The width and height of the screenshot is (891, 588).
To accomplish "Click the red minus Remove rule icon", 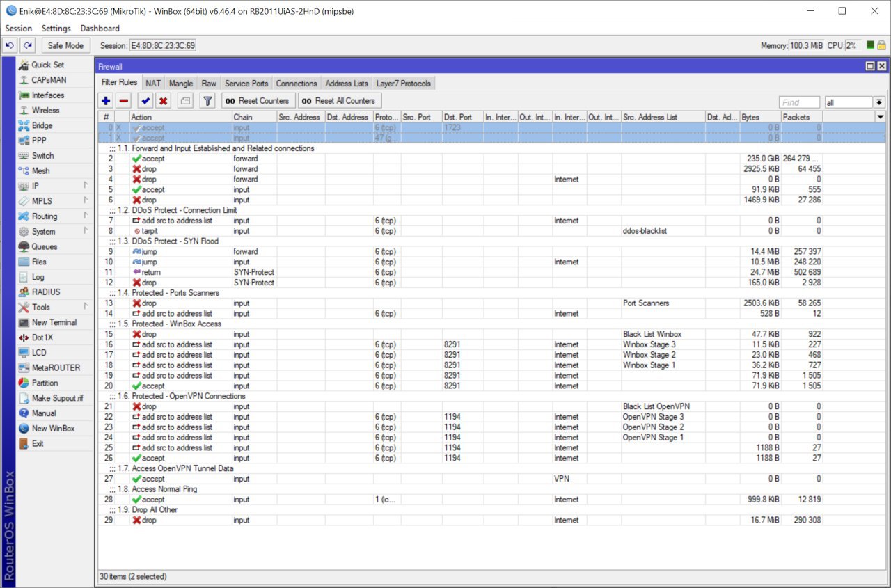I will tap(123, 101).
